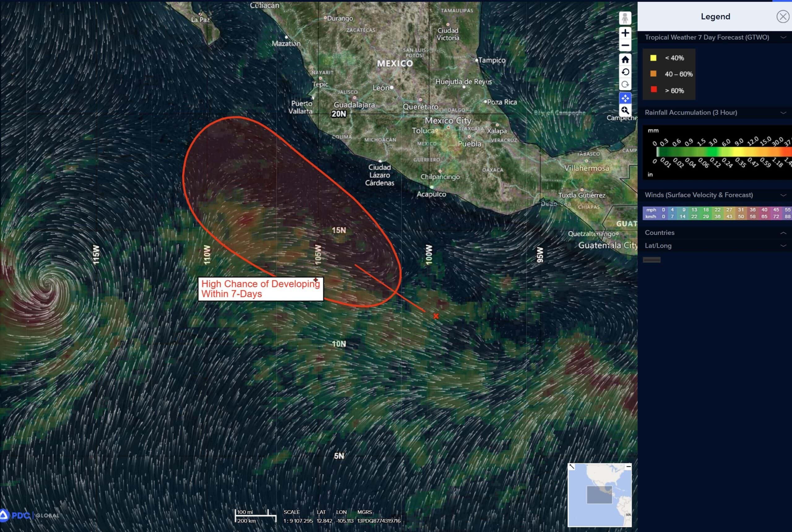Image resolution: width=792 pixels, height=532 pixels.
Task: Zoom in with the plus button
Action: pyautogui.click(x=625, y=33)
